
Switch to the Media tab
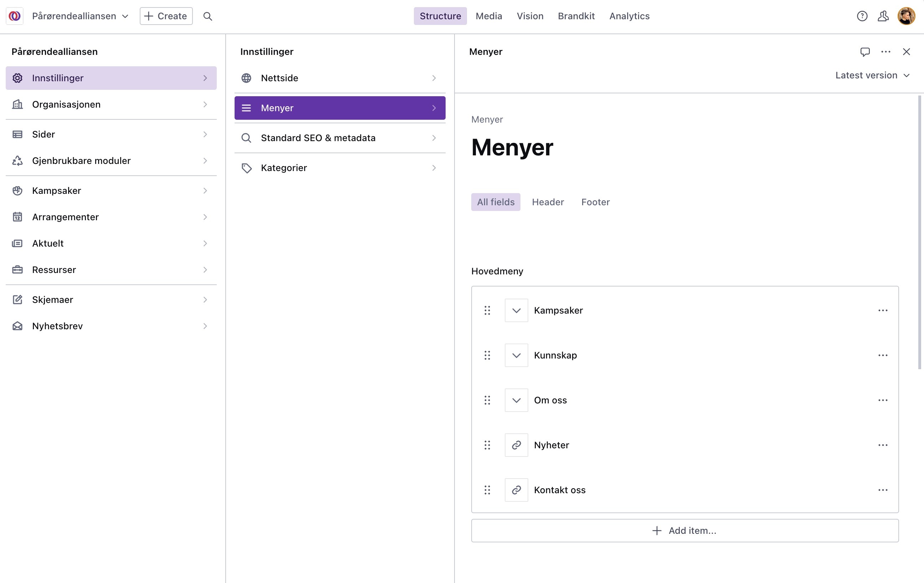pyautogui.click(x=488, y=16)
